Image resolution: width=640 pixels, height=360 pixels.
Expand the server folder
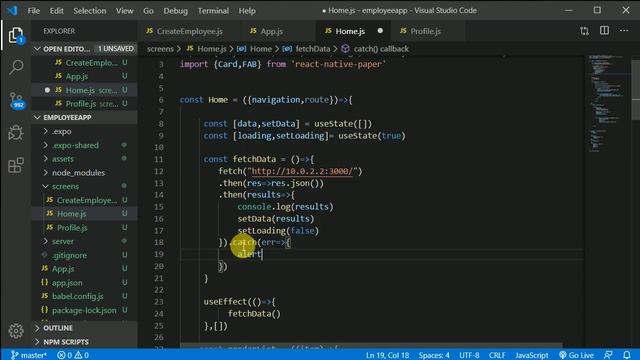pos(84,241)
